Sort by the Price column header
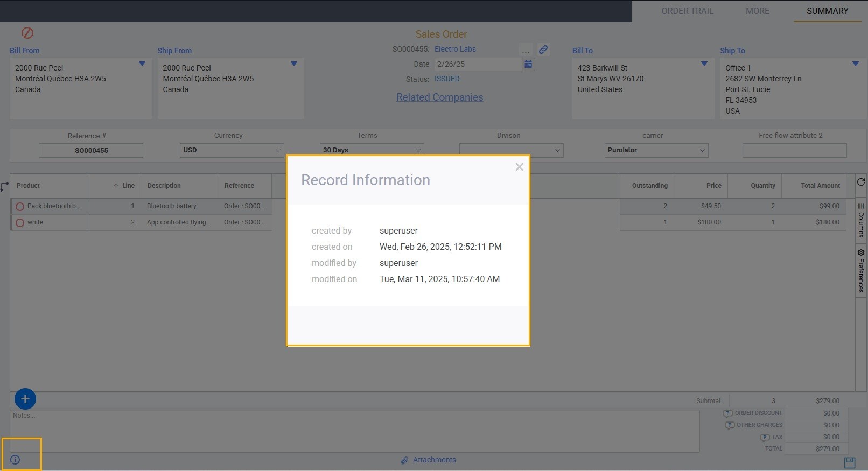Image resolution: width=868 pixels, height=471 pixels. [x=701, y=186]
